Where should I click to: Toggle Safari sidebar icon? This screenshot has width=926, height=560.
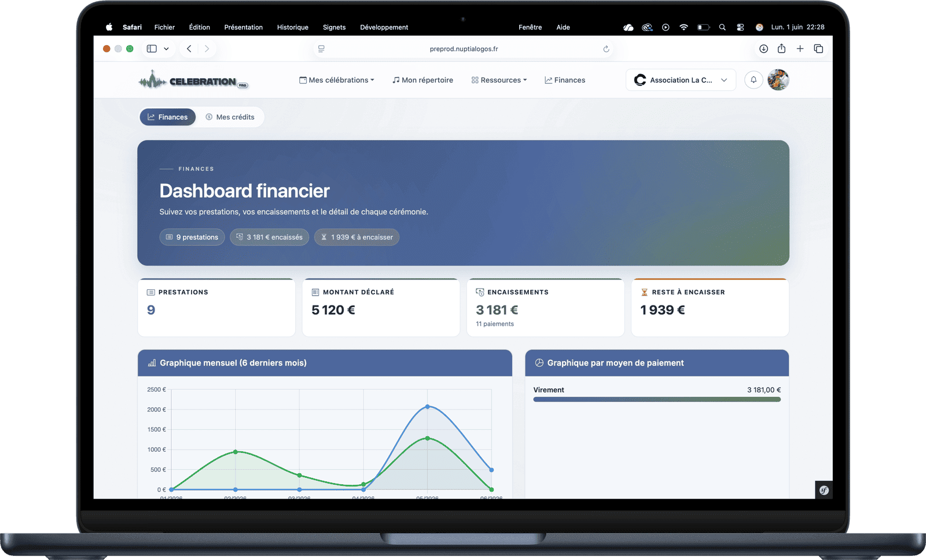(x=152, y=49)
